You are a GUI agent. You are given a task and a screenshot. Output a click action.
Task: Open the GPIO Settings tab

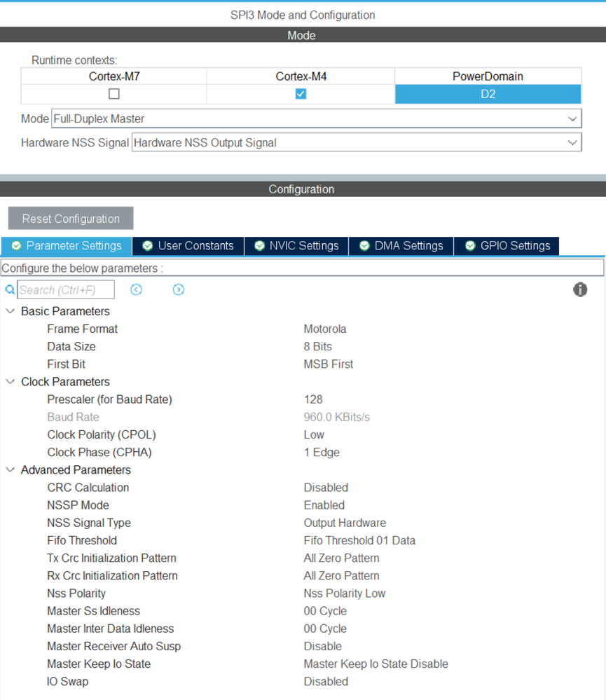click(507, 246)
